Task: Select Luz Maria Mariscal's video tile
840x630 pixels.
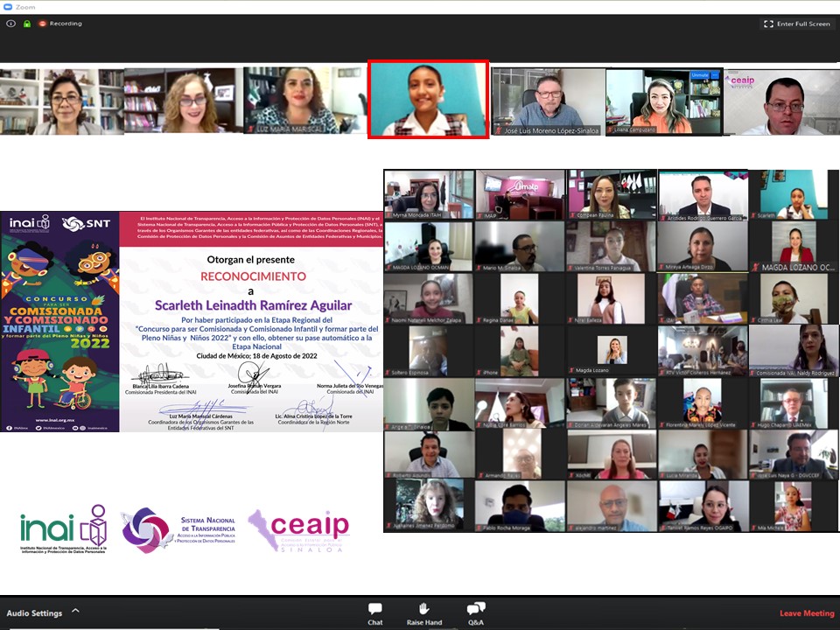Action: 304,100
